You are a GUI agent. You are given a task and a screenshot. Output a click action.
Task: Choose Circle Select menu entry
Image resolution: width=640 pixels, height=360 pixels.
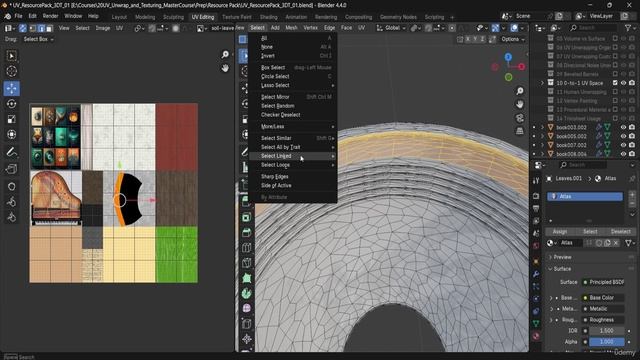[293, 76]
